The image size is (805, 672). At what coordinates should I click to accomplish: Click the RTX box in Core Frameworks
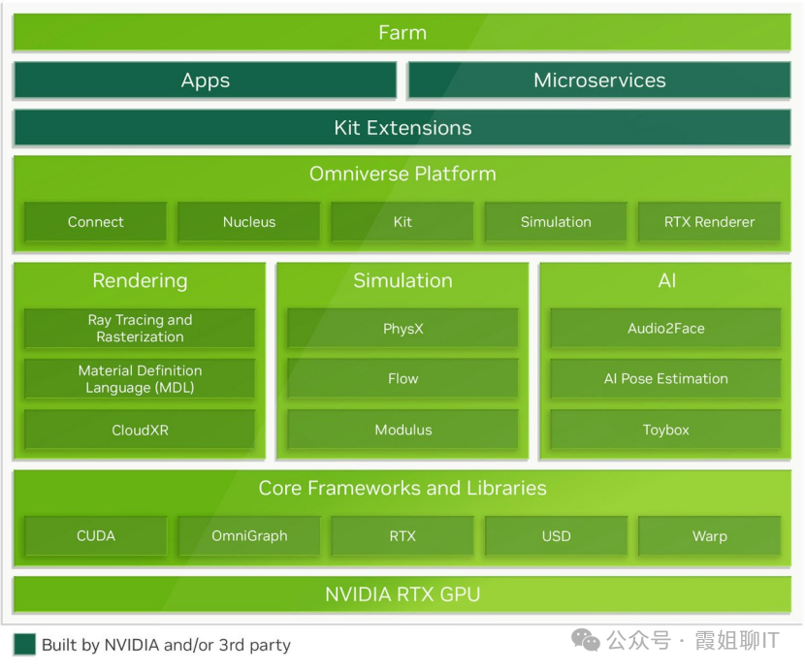click(402, 536)
